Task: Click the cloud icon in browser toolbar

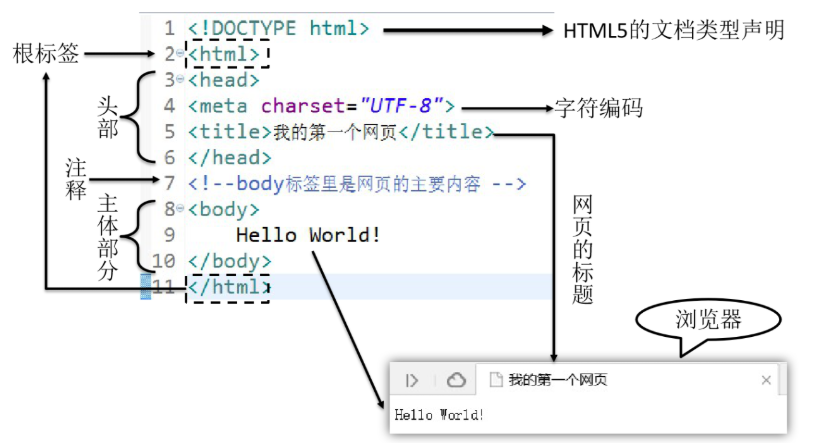Action: tap(456, 380)
